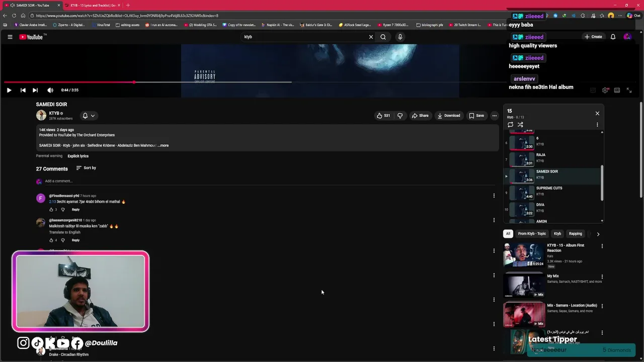644x362 pixels.
Task: Select the Rapping filter chip
Action: [x=575, y=234]
